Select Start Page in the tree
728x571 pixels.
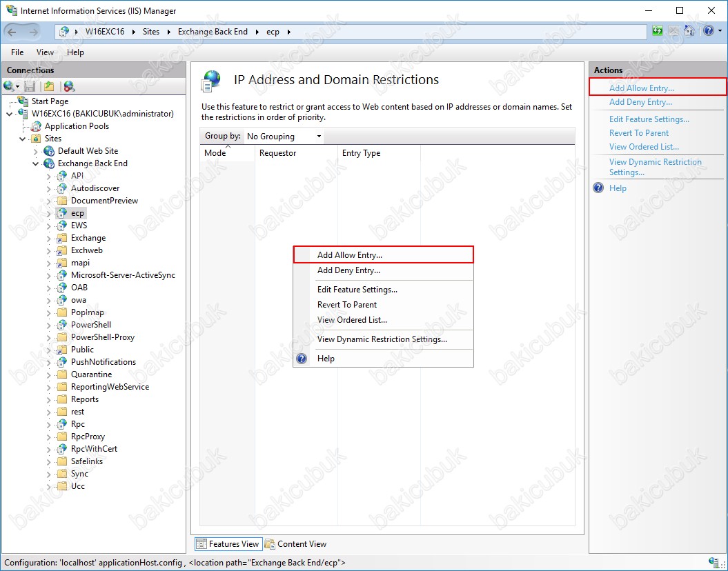(50, 101)
